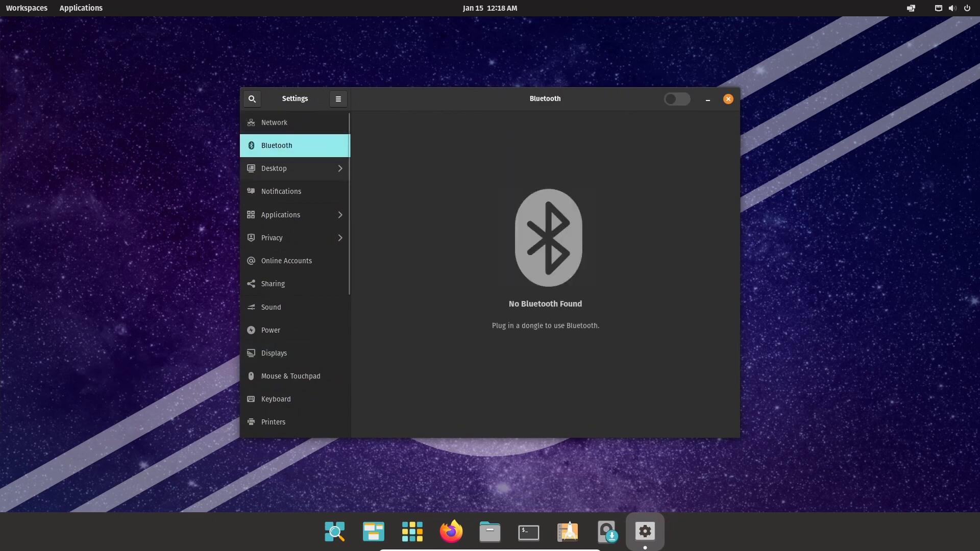Click the Online Accounts icon
Screen dimensions: 980x551
pyautogui.click(x=251, y=261)
